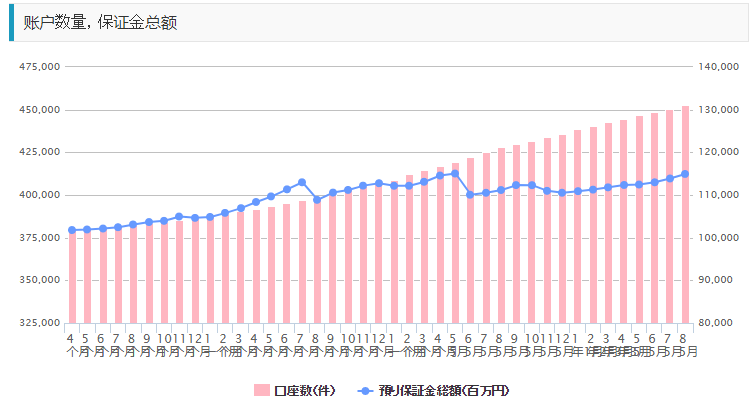Click the 140,000 right axis label
Image resolution: width=753 pixels, height=407 pixels.
coord(717,67)
